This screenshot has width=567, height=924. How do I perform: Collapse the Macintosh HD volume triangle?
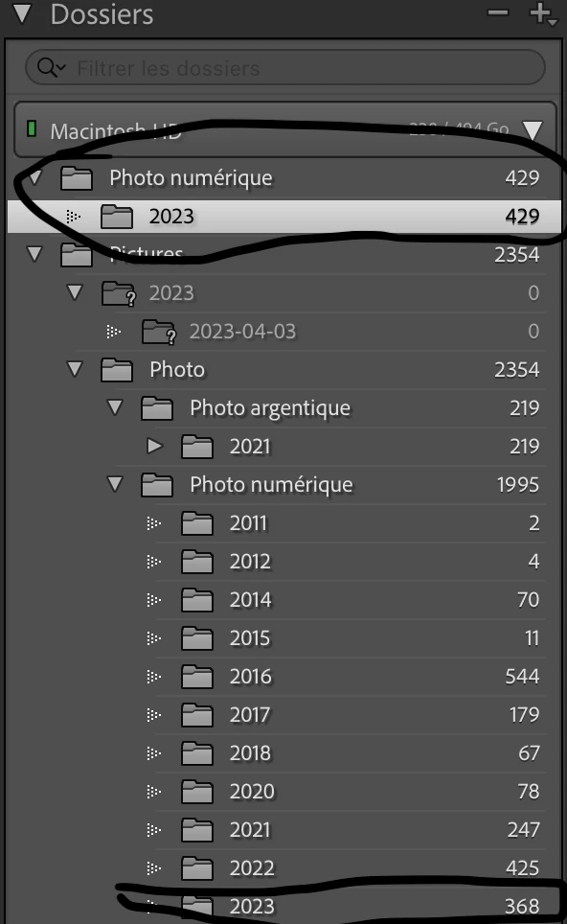pos(533,130)
